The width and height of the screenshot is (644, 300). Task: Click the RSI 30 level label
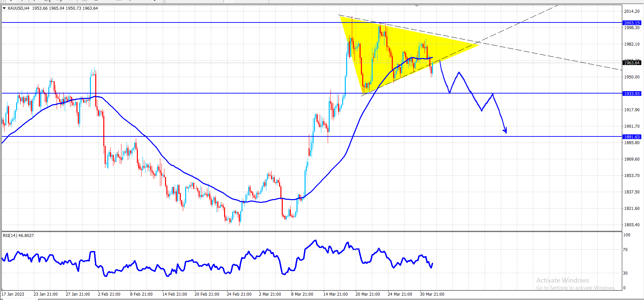point(625,273)
